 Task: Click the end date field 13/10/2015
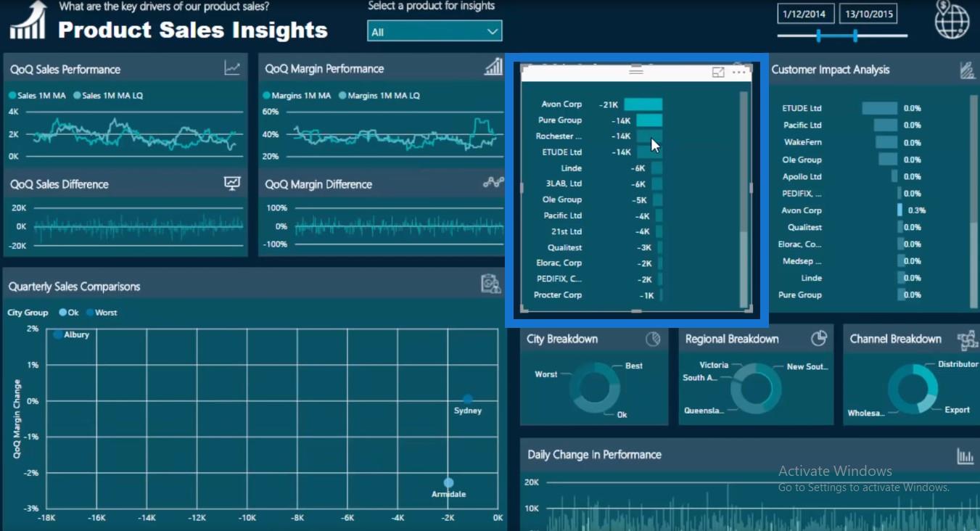pyautogui.click(x=868, y=14)
